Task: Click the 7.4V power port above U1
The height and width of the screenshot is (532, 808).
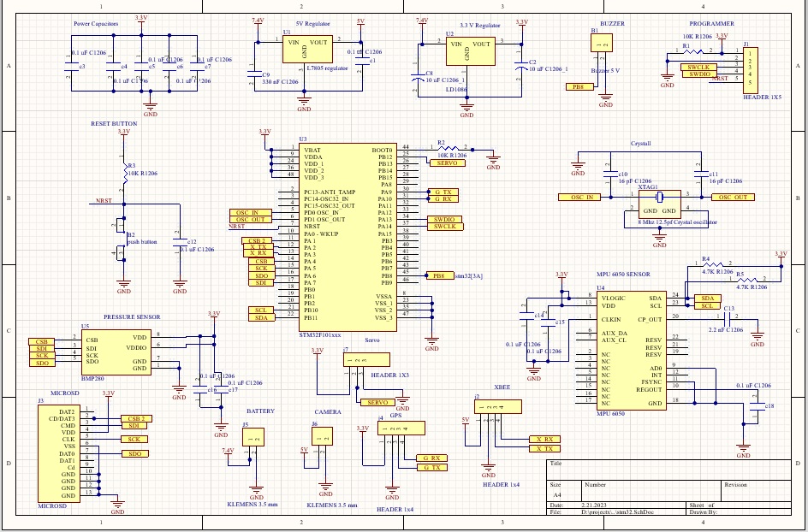Action: pos(258,21)
